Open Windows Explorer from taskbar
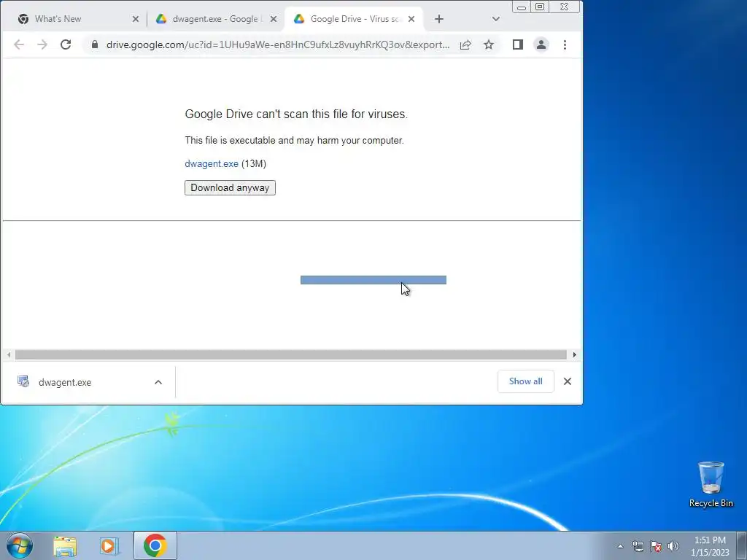The image size is (747, 560). click(65, 546)
